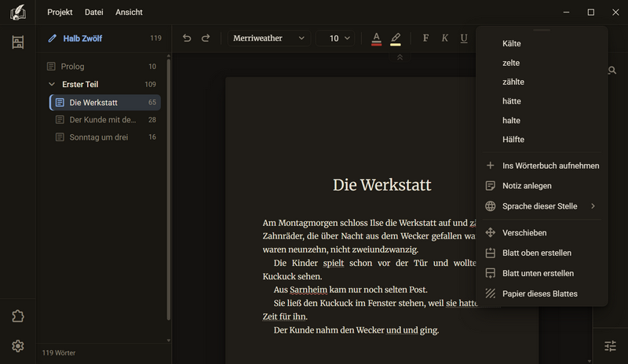Open settings gear in sidebar

tap(17, 346)
